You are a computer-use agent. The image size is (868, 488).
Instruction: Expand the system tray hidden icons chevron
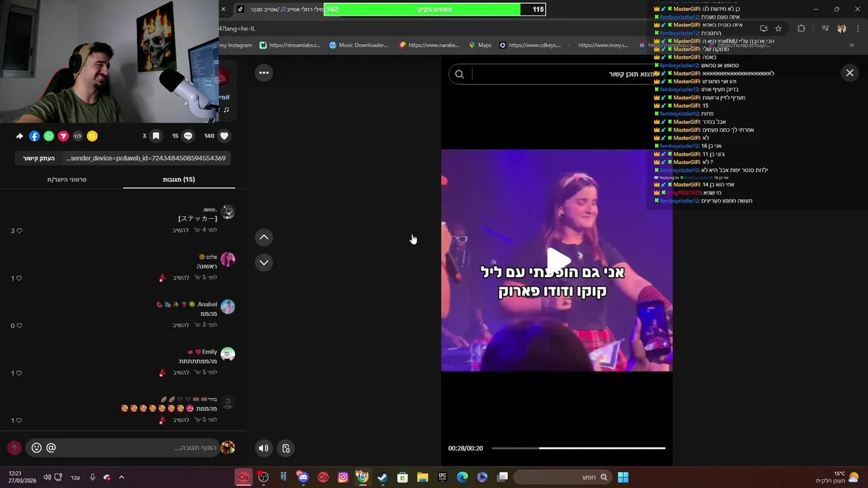click(x=121, y=477)
